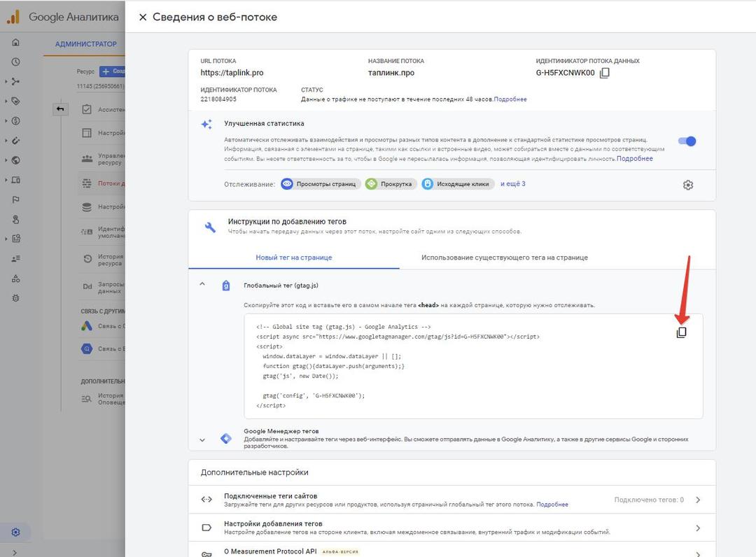Select the АДМИНИСТРАТОР tab
The height and width of the screenshot is (557, 756).
click(x=85, y=44)
